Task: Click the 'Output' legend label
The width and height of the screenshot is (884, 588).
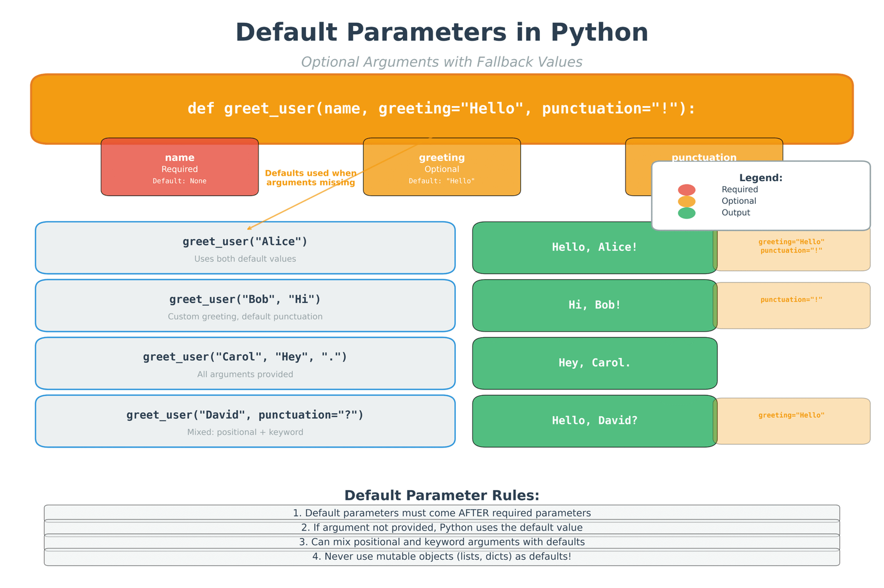Action: [736, 213]
